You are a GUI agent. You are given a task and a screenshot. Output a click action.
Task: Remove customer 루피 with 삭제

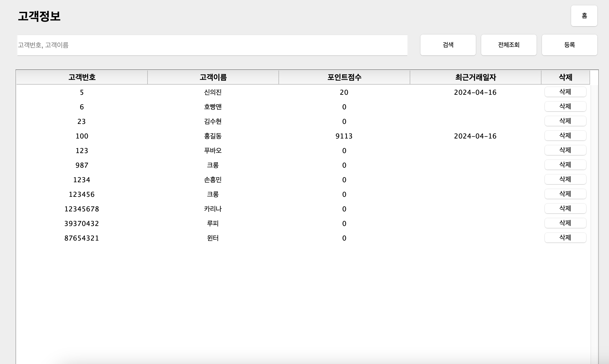pos(565,223)
